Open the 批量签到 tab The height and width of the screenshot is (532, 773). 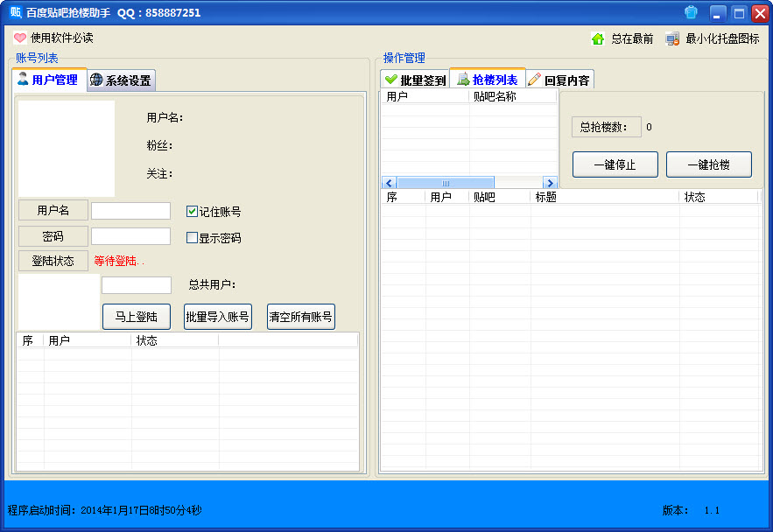point(415,80)
